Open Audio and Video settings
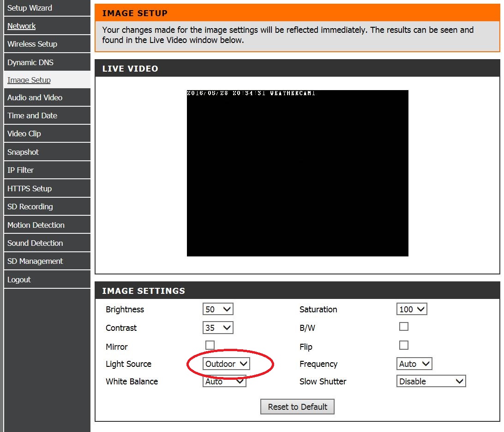Image resolution: width=504 pixels, height=432 pixels. 35,98
